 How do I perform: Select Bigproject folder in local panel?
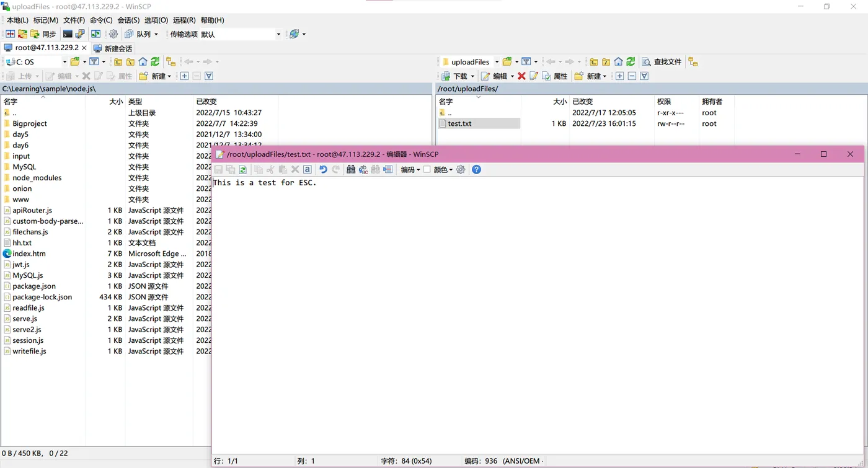pos(30,123)
